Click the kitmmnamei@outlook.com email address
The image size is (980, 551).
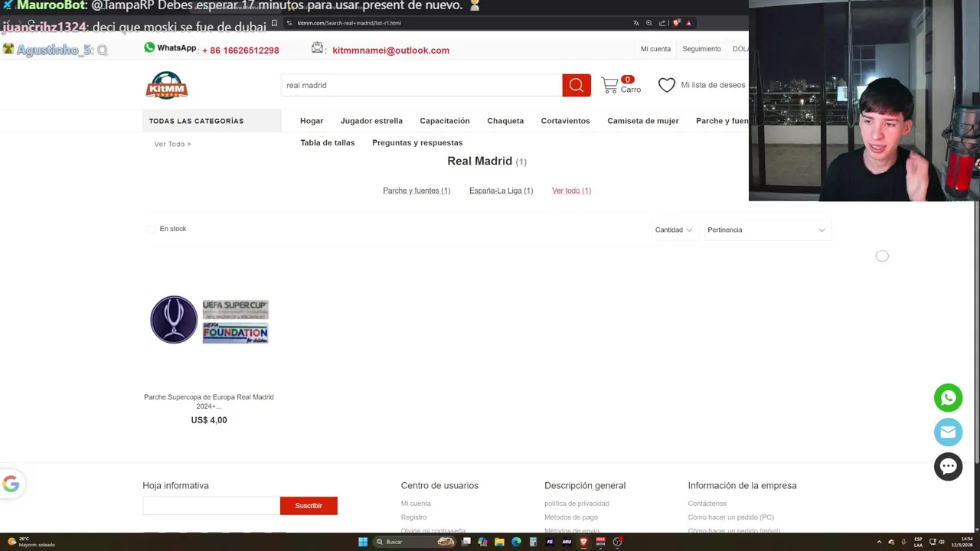click(x=390, y=51)
